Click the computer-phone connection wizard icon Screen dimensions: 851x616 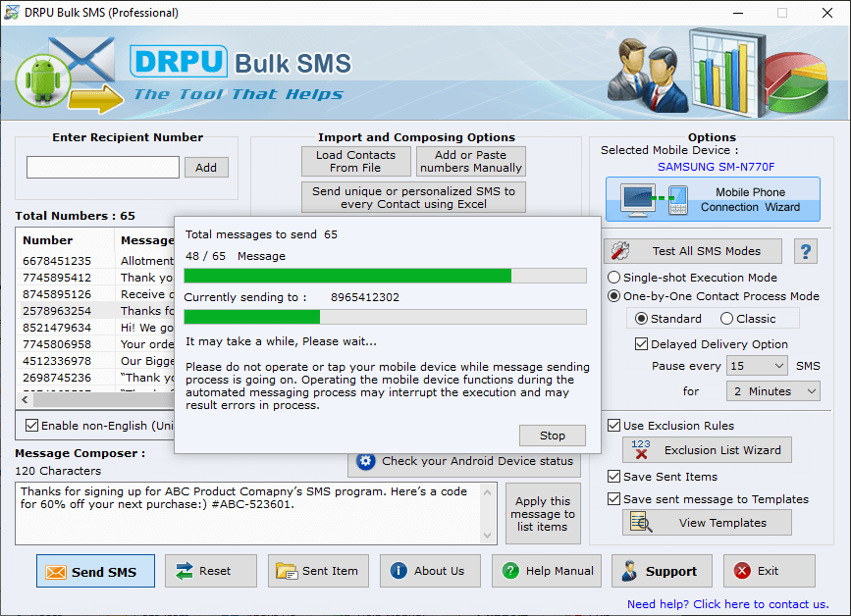[x=655, y=199]
